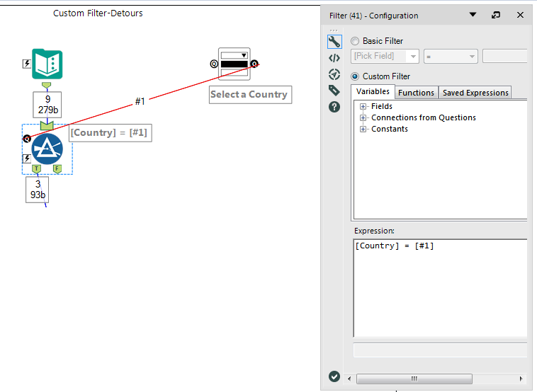Click the apply checkmark icon
The height and width of the screenshot is (392, 537).
coord(334,376)
